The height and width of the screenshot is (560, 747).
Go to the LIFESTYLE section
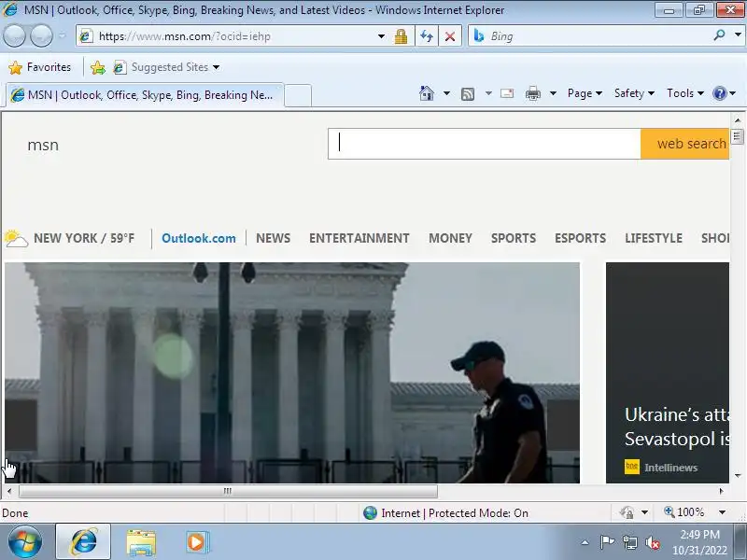click(654, 238)
